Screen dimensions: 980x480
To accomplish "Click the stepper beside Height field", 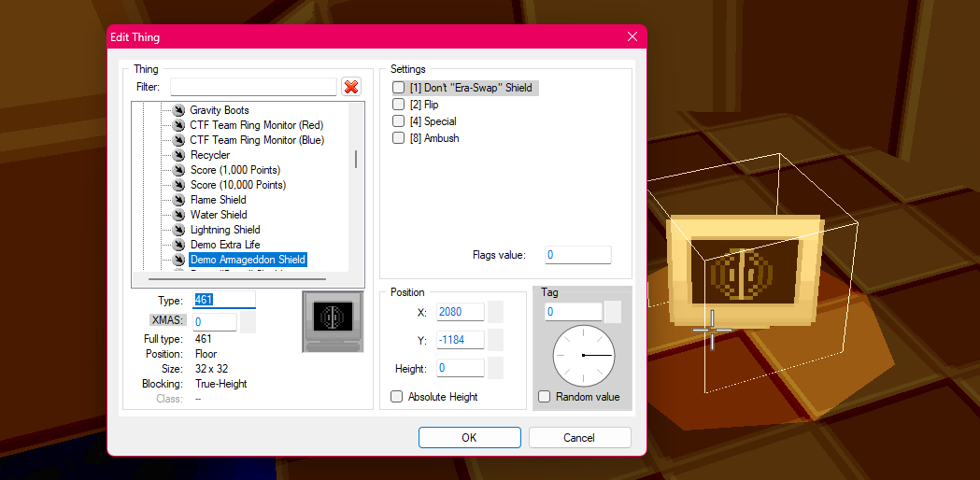I will coord(495,368).
